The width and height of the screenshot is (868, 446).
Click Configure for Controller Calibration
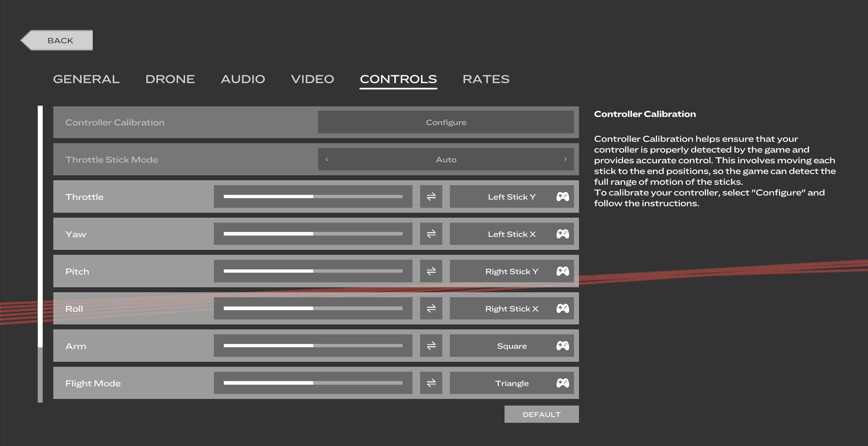(446, 122)
